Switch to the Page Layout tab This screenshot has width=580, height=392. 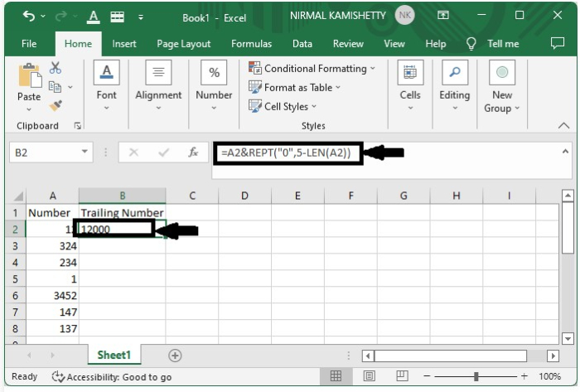click(183, 44)
